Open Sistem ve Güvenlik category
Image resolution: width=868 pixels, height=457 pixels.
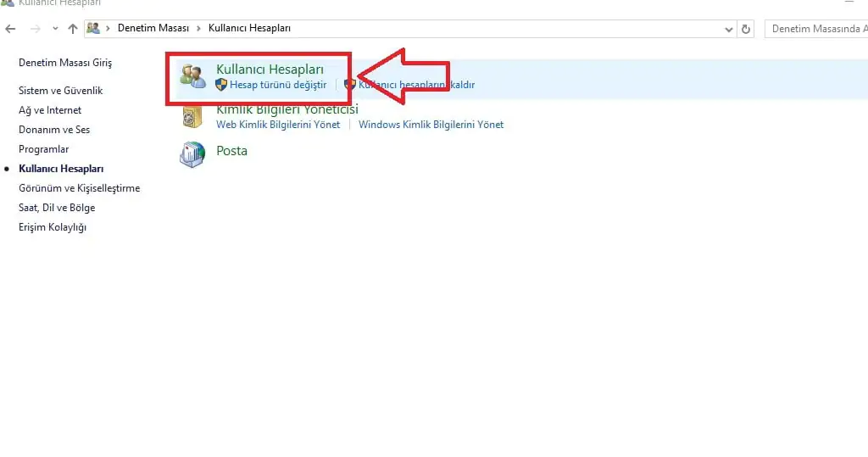click(60, 90)
